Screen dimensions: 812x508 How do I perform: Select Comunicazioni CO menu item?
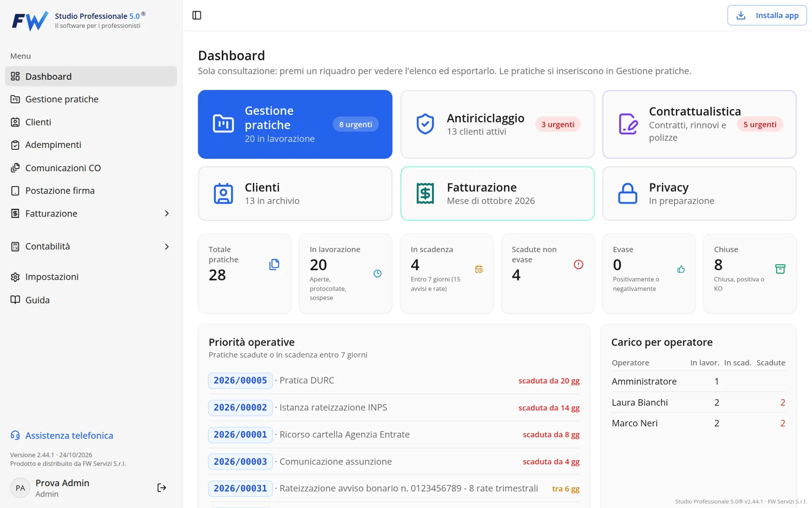point(91,168)
